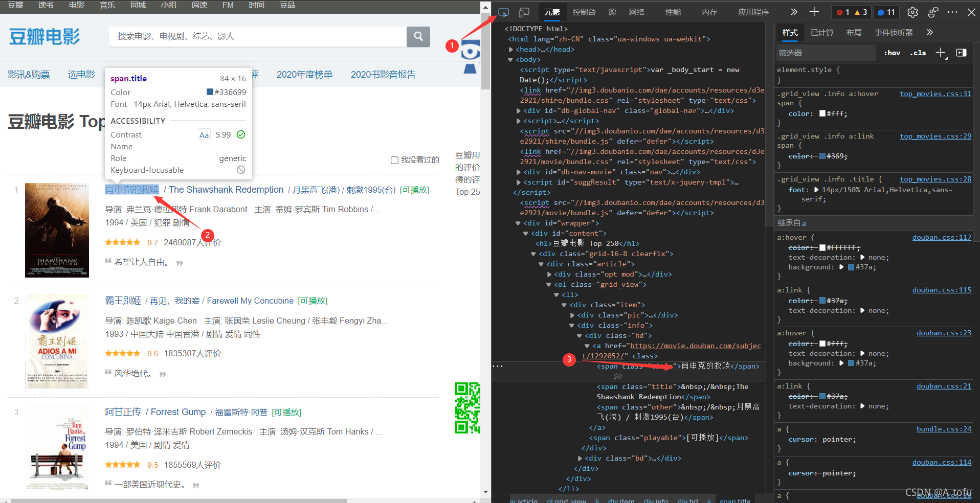980x503 pixels.
Task: Click the 读书 top navigation link
Action: click(x=46, y=5)
